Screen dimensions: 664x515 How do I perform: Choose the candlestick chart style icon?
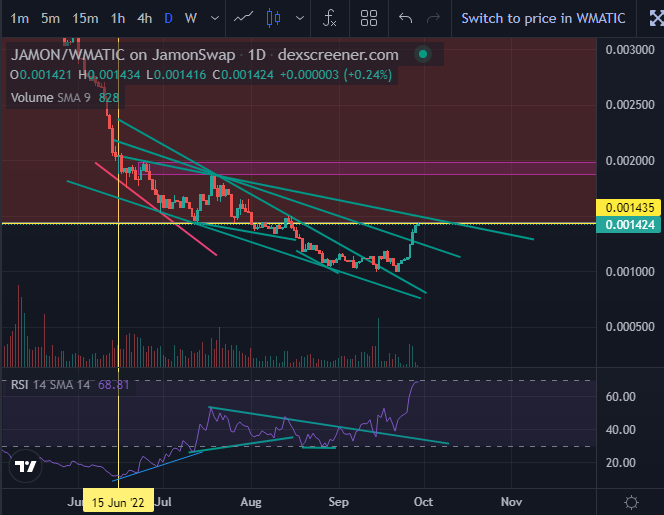[274, 18]
